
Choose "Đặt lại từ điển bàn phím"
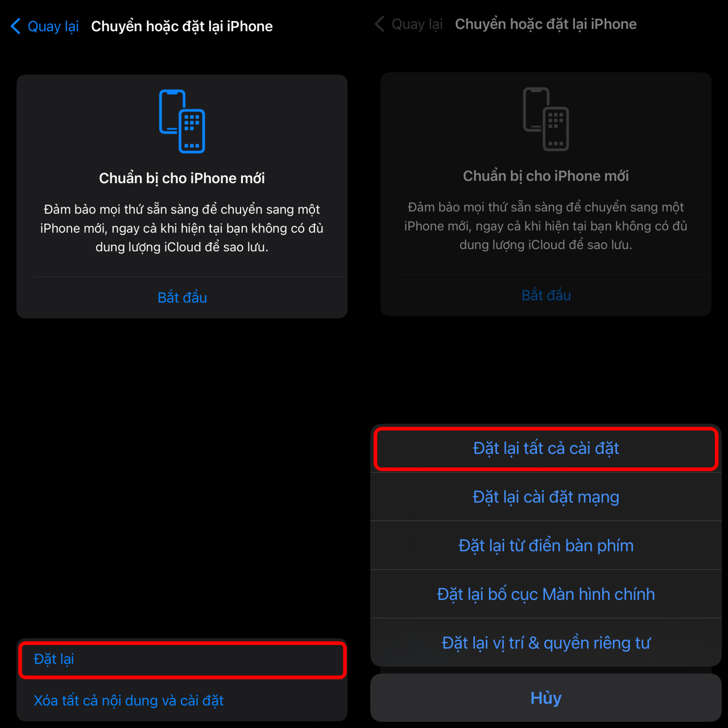pyautogui.click(x=546, y=546)
